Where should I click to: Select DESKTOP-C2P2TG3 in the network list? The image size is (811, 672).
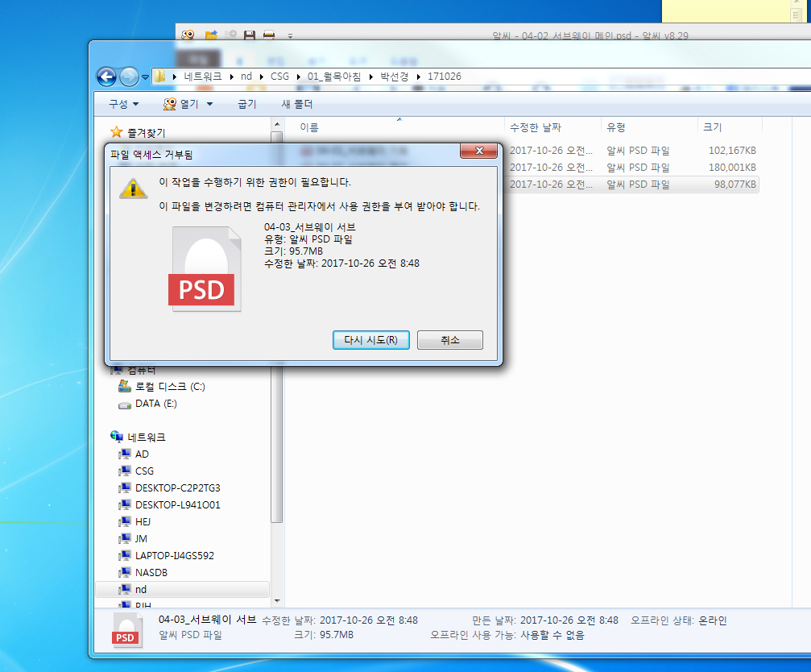click(178, 487)
